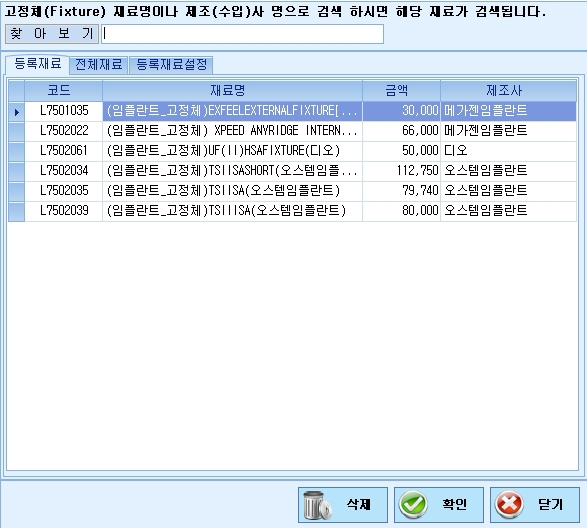Click manufacturer 오스템임플란트 in row L7502035

point(508,191)
